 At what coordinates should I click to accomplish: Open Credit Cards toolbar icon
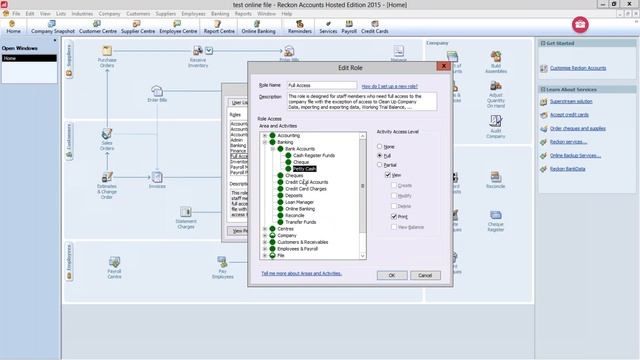tap(374, 27)
